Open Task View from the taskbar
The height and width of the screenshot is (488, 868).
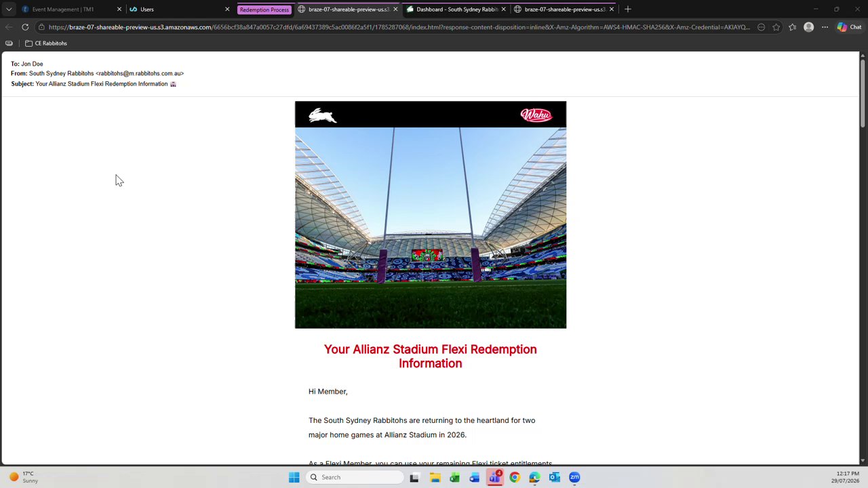pyautogui.click(x=414, y=477)
